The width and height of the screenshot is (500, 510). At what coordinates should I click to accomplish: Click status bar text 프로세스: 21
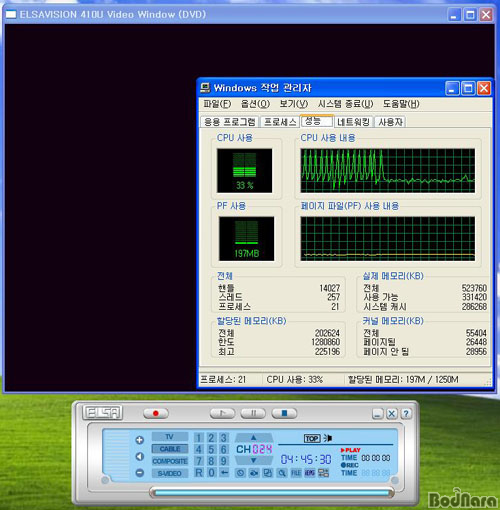pos(223,379)
